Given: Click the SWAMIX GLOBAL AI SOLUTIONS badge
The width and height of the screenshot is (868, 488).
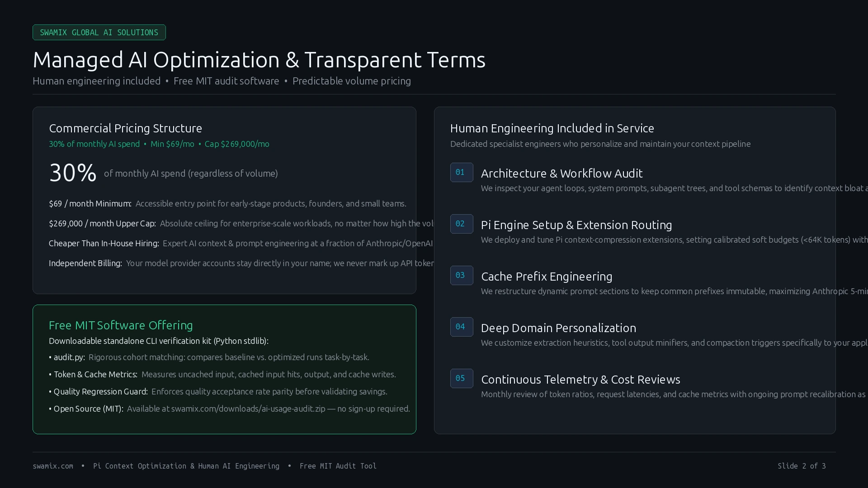Looking at the screenshot, I should pyautogui.click(x=99, y=33).
